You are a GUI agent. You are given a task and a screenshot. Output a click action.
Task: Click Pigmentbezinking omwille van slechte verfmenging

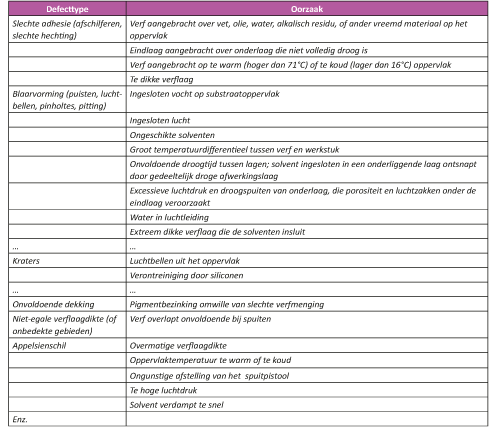tap(227, 304)
